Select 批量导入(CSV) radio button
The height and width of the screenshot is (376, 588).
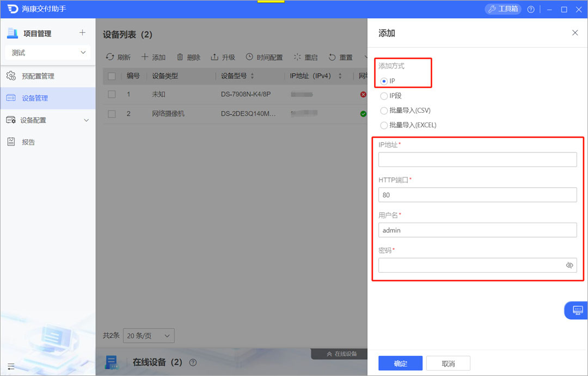click(x=384, y=110)
